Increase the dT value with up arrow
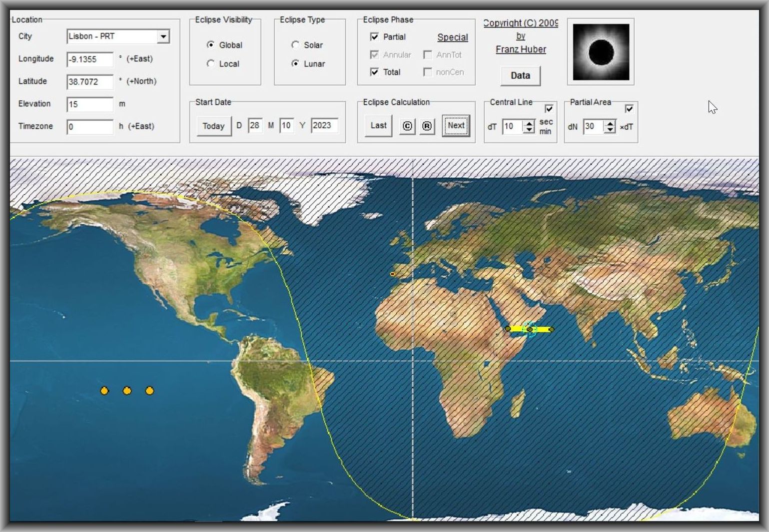The image size is (769, 532). click(x=529, y=123)
